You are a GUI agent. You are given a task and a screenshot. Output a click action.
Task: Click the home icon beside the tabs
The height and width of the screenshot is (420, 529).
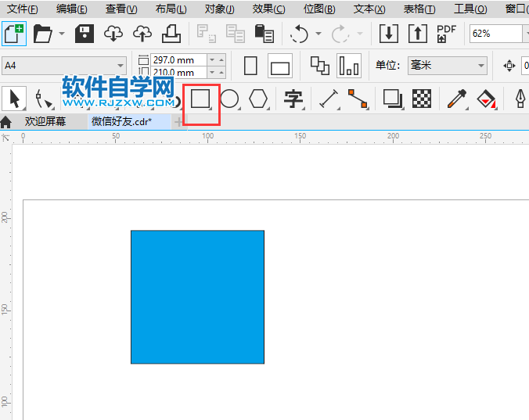[x=6, y=122]
